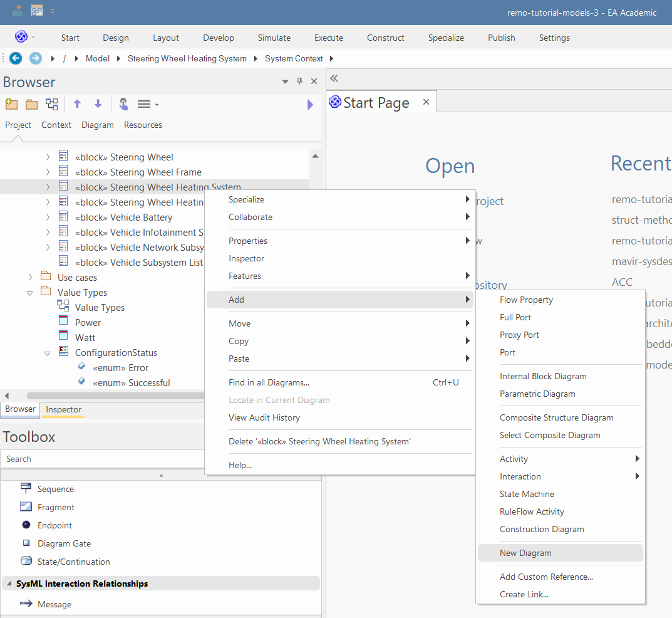Click the back navigation arrow
This screenshot has width=672, height=618.
click(x=16, y=58)
